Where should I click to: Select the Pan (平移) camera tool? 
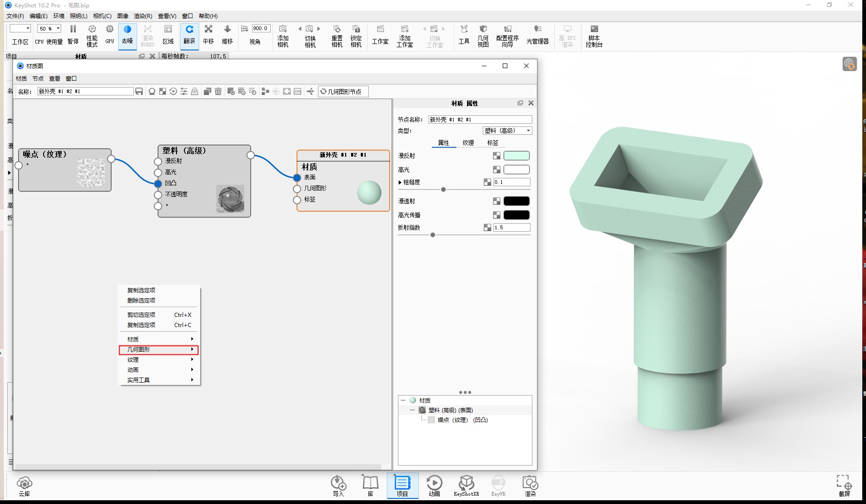point(209,35)
